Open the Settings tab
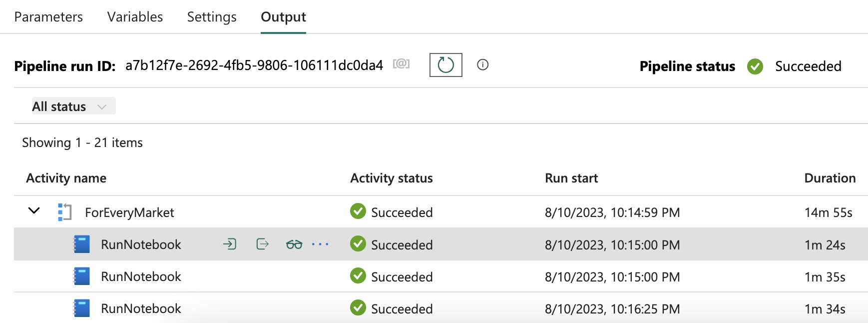This screenshot has height=323, width=868. click(x=212, y=17)
